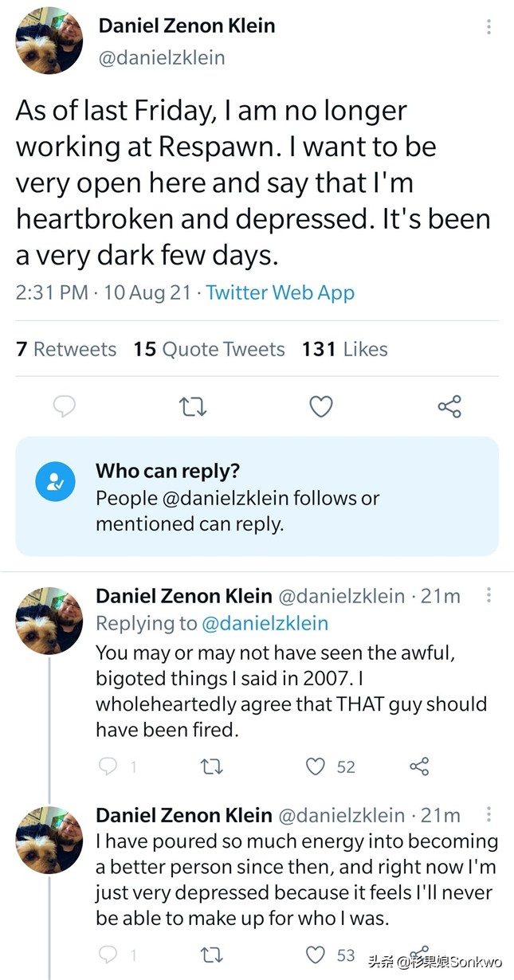Like the reply with 52 likes

316,766
